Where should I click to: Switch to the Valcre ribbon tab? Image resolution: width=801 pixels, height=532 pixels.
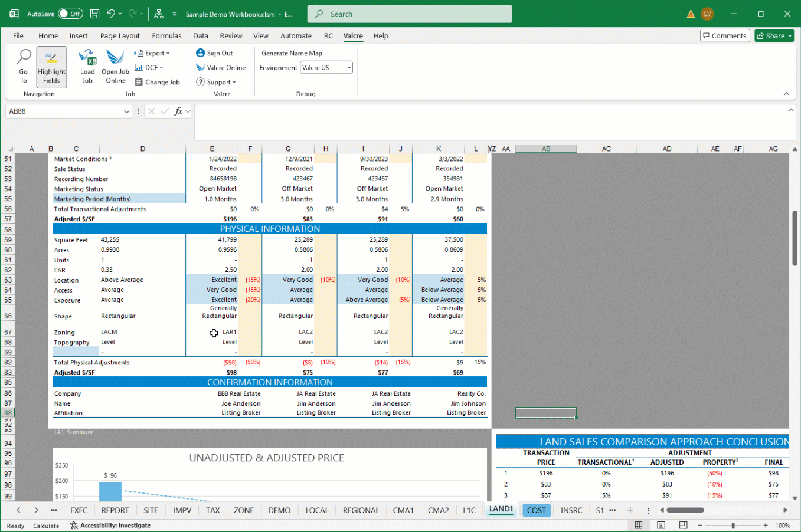pyautogui.click(x=353, y=36)
